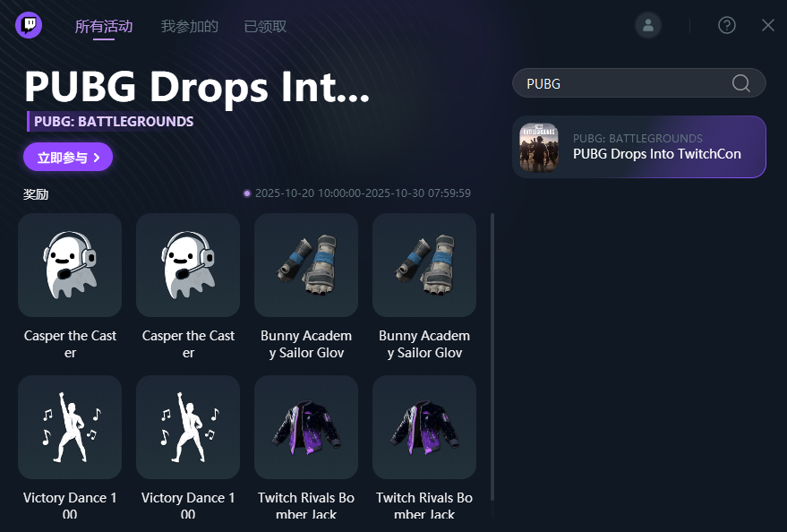Open the help question mark icon
Screen dimensions: 787x532
tap(727, 25)
